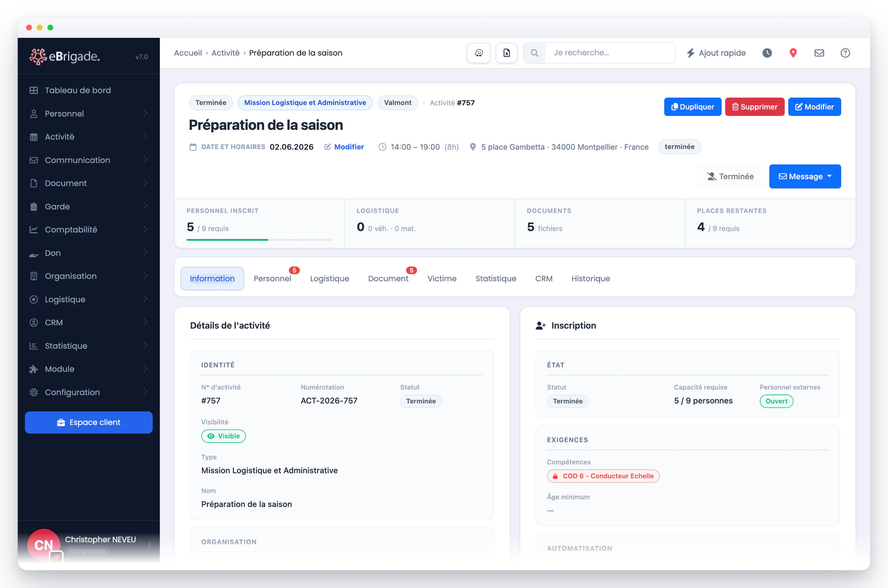Image resolution: width=888 pixels, height=588 pixels.
Task: Go to Activité breadcrumb link
Action: 225,53
